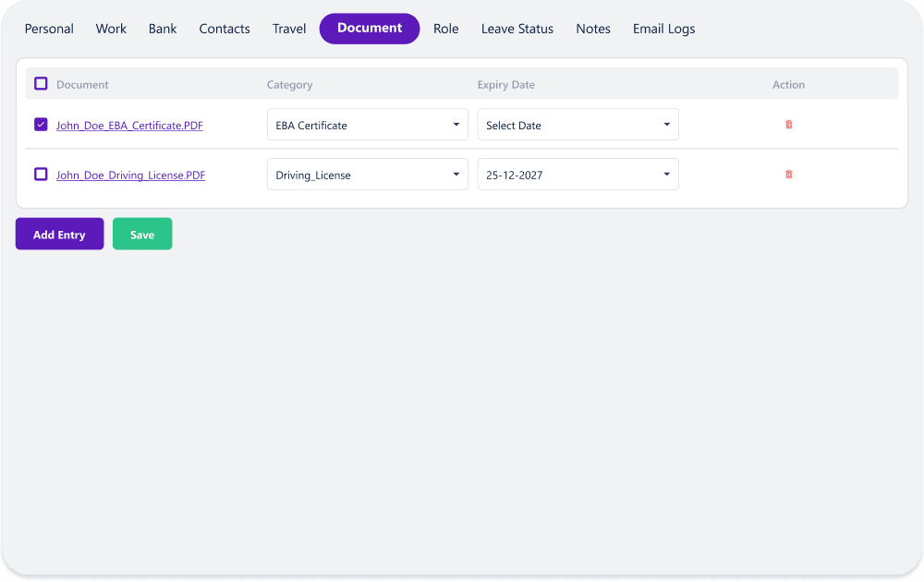Select the Contacts tab
The height and width of the screenshot is (582, 924).
225,29
